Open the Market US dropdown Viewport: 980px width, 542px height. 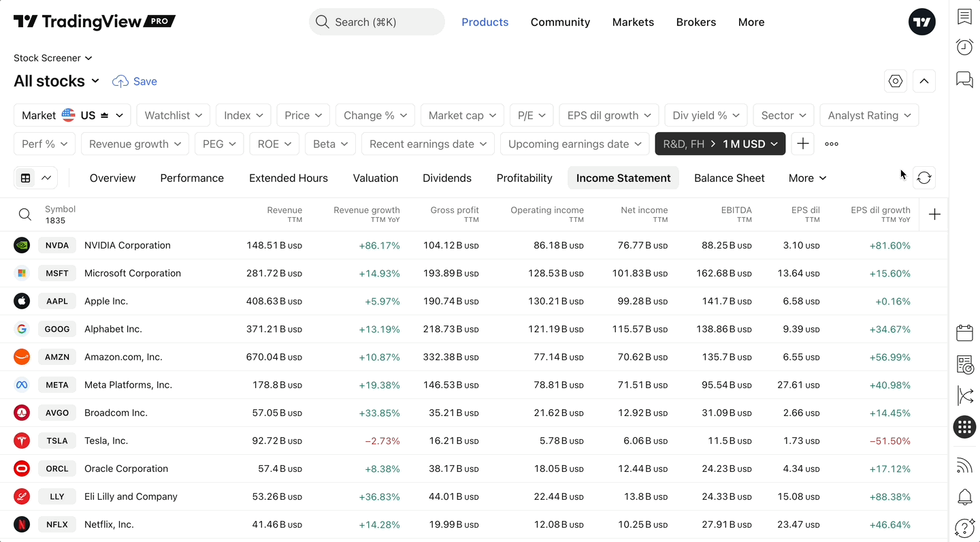pyautogui.click(x=72, y=115)
